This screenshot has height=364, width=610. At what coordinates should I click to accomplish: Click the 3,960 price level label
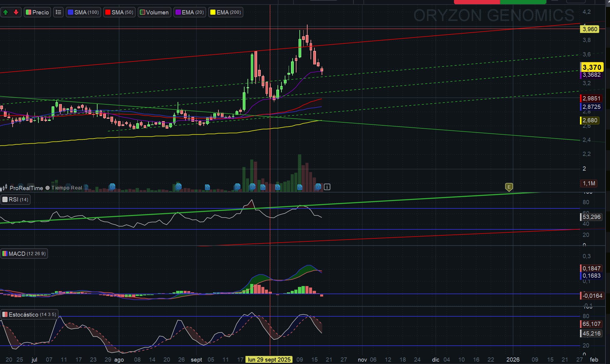(x=590, y=29)
